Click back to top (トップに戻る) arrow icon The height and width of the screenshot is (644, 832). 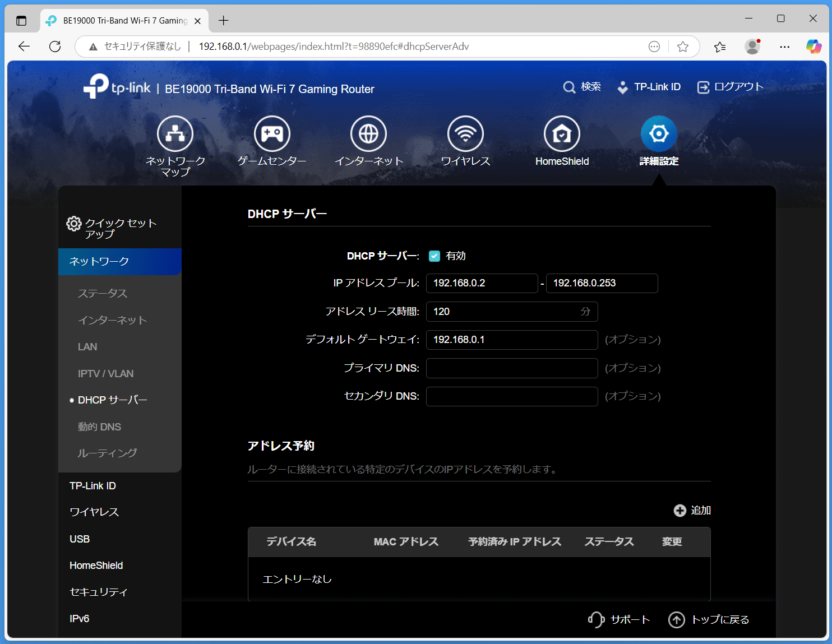pos(677,620)
